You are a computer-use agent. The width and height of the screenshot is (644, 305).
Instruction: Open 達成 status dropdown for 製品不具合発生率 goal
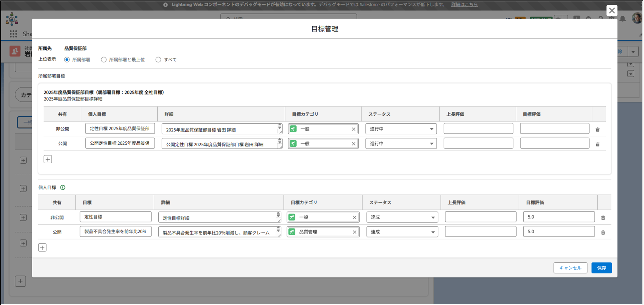[x=402, y=232]
